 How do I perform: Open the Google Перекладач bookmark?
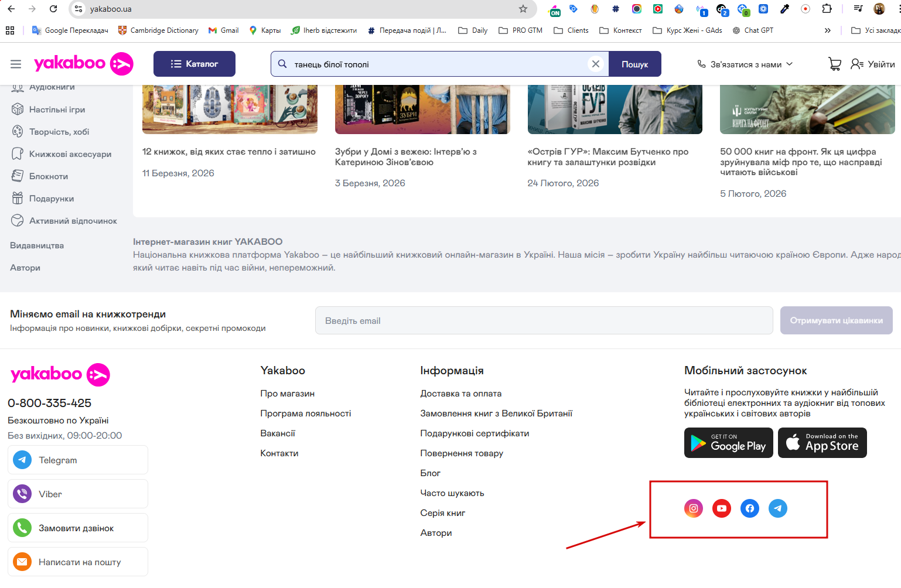[x=70, y=30]
